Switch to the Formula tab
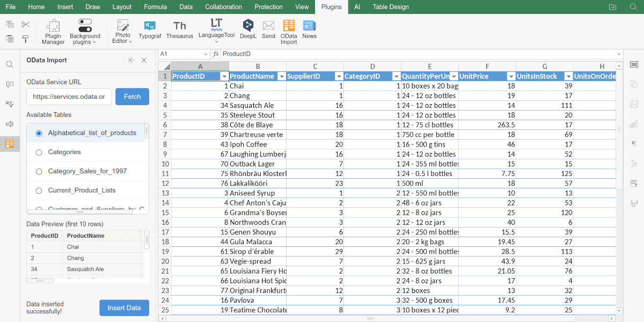 click(155, 7)
